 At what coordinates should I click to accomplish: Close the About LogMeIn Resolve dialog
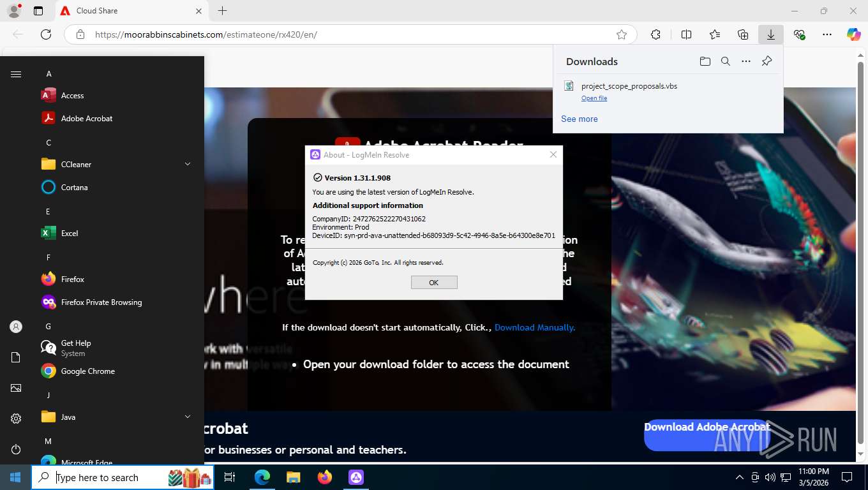coord(553,154)
